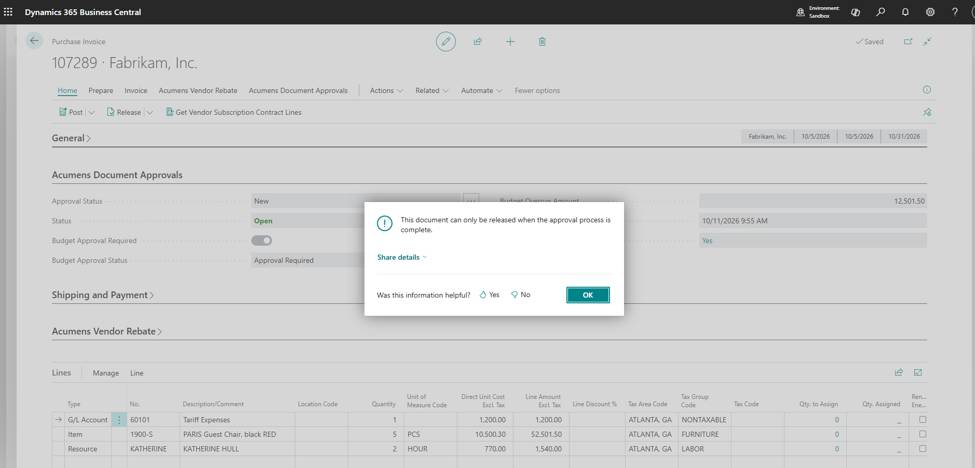Click the 1900-S item number cell

pyautogui.click(x=154, y=434)
